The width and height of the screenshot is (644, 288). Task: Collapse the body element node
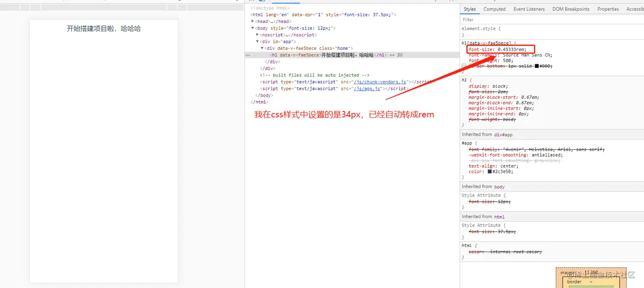(253, 28)
